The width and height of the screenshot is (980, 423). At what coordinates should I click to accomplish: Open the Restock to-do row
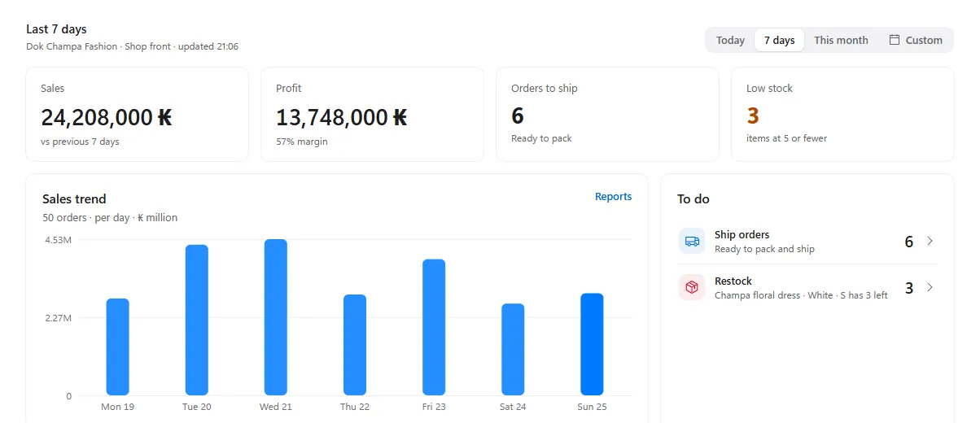pos(807,287)
